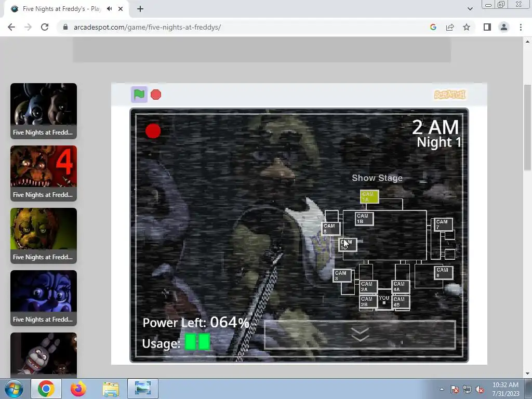Screen dimensions: 532x399
Task: Share this page via share icon
Action: click(450, 27)
